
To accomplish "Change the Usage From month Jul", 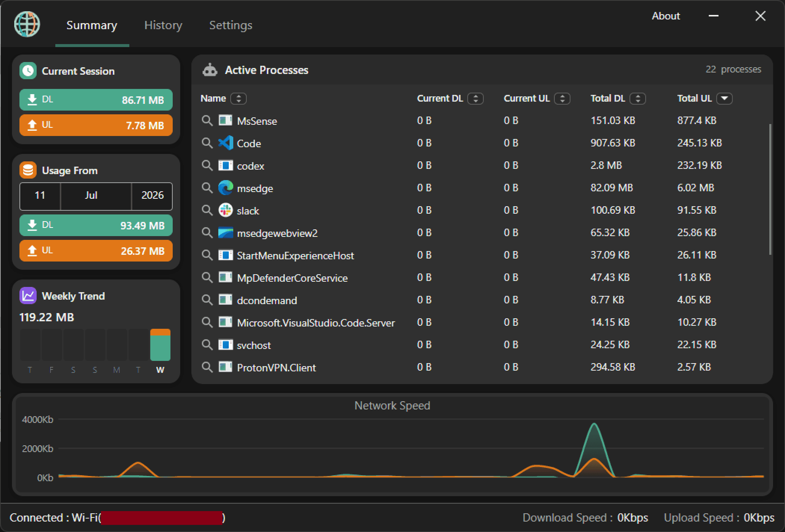I will (x=96, y=196).
